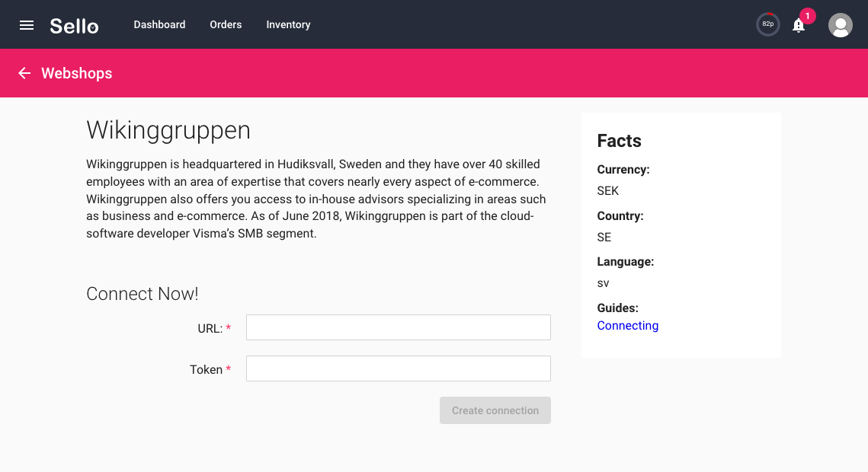Image resolution: width=868 pixels, height=472 pixels.
Task: Select the SEK currency value
Action: pyautogui.click(x=608, y=190)
